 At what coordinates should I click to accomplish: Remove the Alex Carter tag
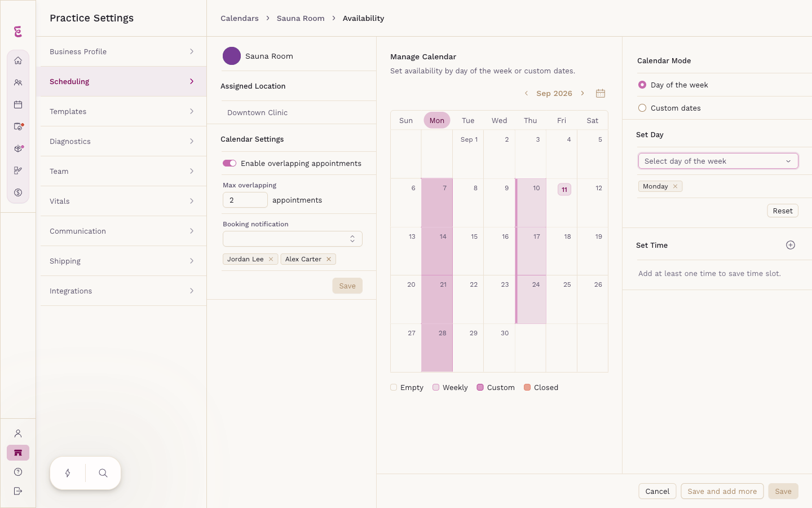(x=329, y=259)
